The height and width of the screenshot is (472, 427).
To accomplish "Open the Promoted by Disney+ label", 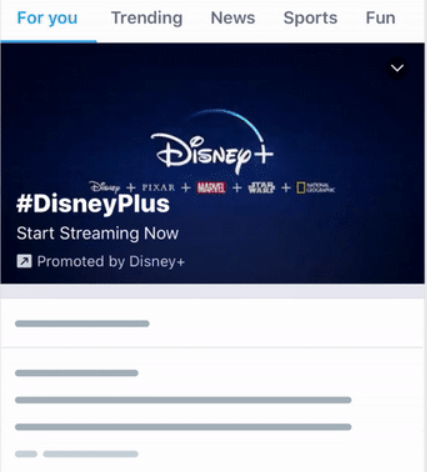I will (x=111, y=262).
